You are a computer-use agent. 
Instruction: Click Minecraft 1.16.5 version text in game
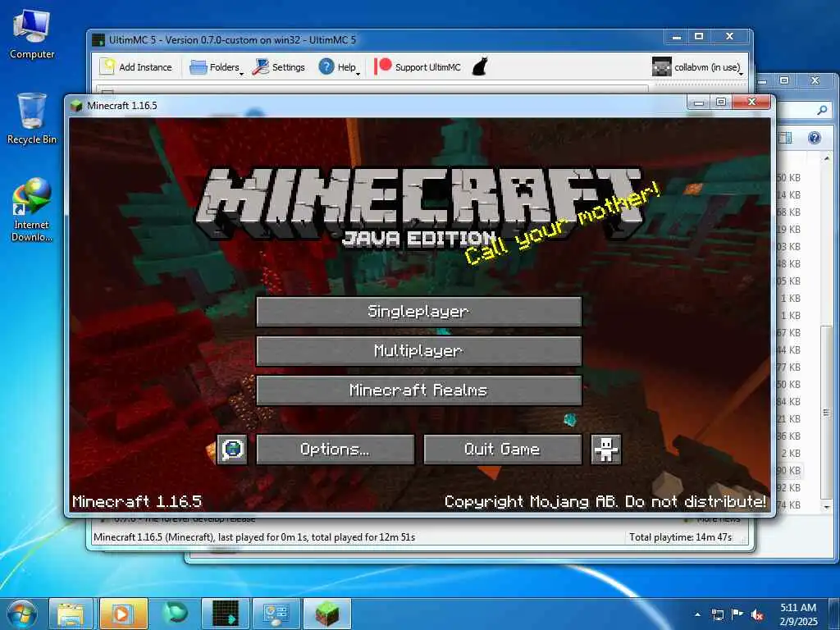tap(137, 501)
